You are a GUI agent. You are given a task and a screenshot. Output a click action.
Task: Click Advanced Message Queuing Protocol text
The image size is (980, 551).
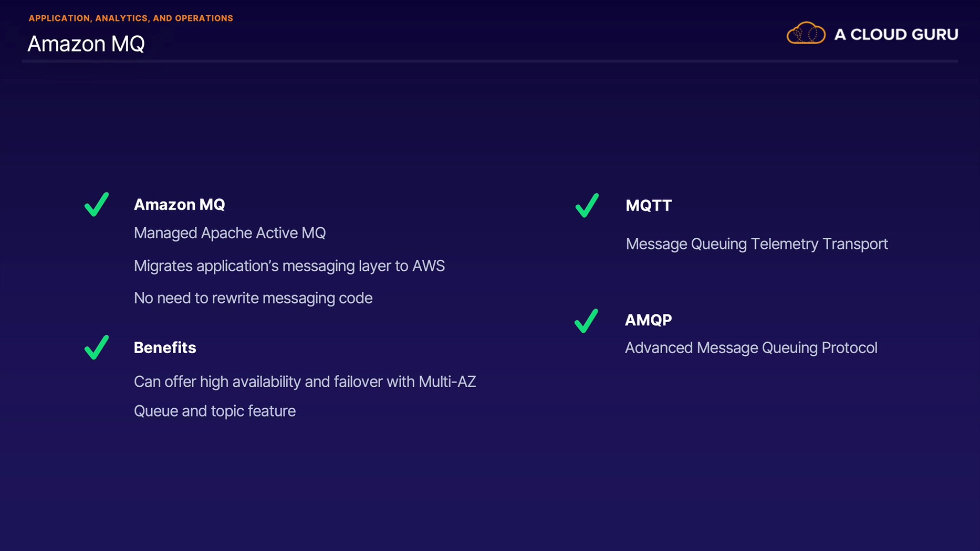click(751, 348)
